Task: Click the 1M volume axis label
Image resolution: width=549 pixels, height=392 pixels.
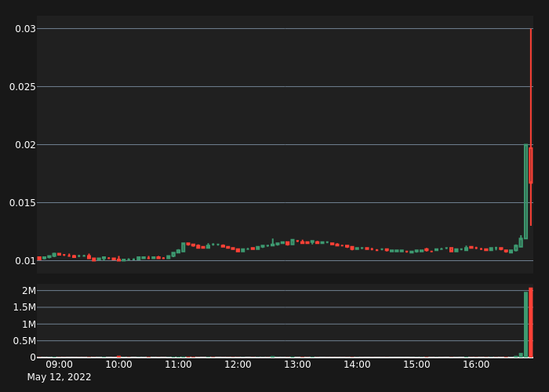Action: [29, 324]
